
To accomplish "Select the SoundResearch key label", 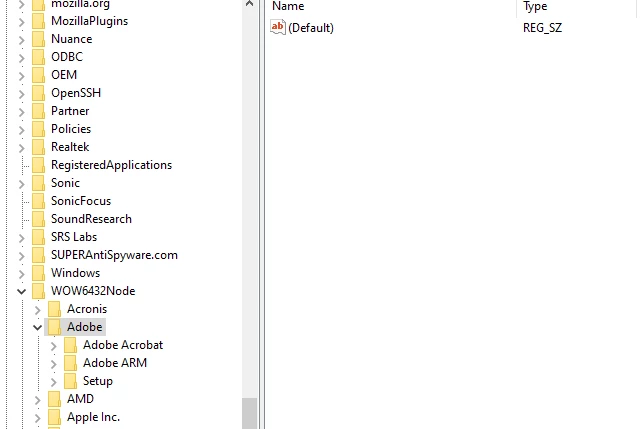I will (91, 219).
